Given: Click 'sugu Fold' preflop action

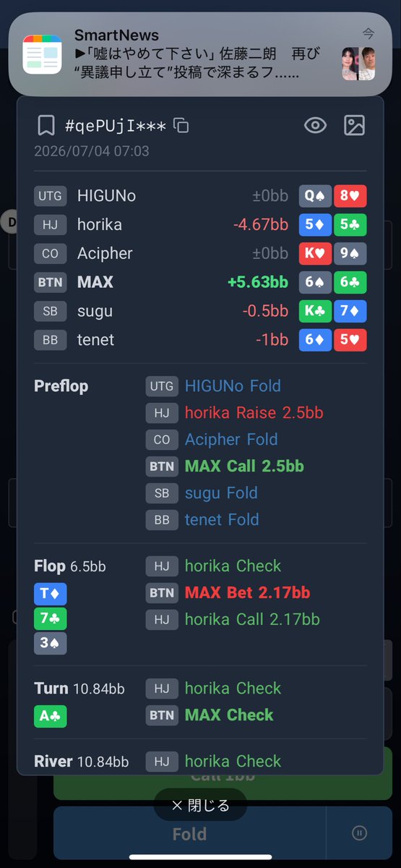Looking at the screenshot, I should [221, 493].
